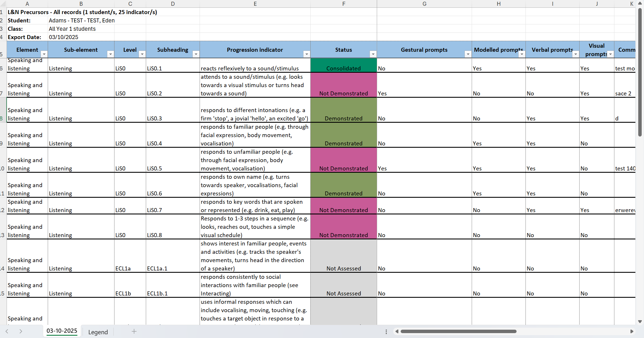Open the Status column filter dropdown
The height and width of the screenshot is (338, 644).
(x=373, y=54)
